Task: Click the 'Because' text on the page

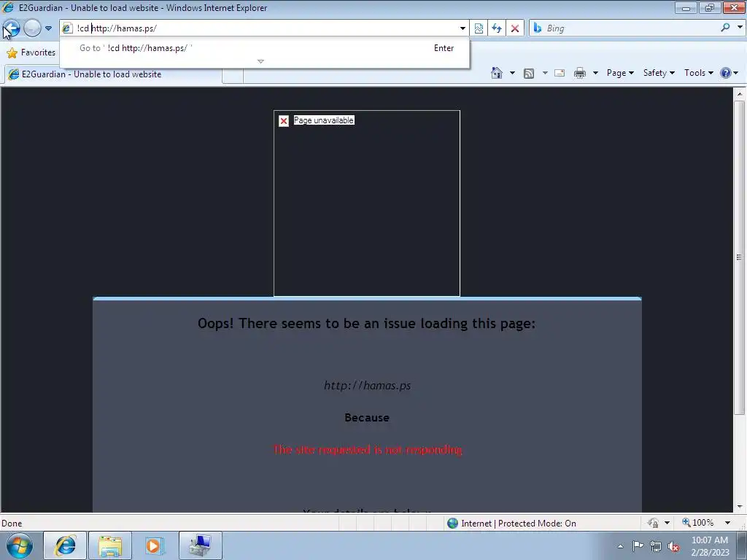Action: (367, 418)
